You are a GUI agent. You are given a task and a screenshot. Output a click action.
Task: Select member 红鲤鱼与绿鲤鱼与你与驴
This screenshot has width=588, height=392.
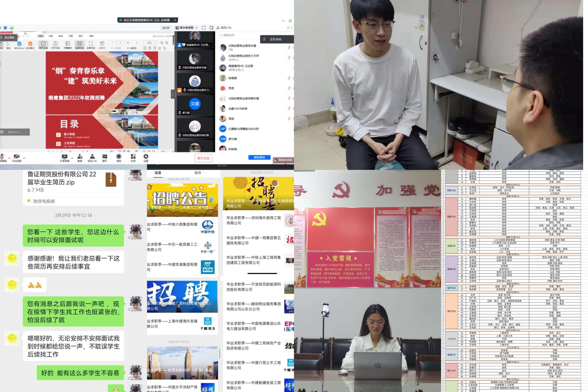pos(256,129)
